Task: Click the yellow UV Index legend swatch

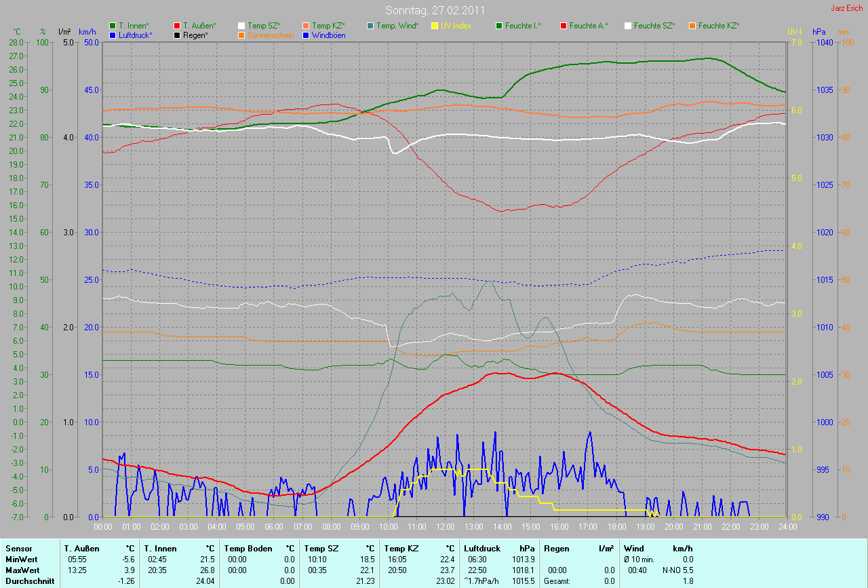Action: (435, 26)
